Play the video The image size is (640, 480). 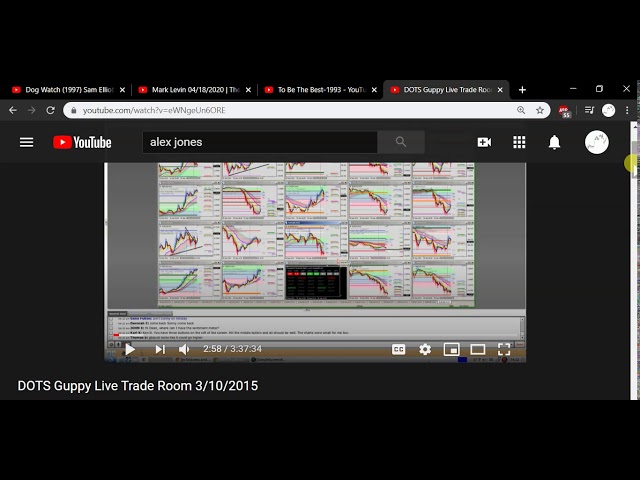coord(130,349)
